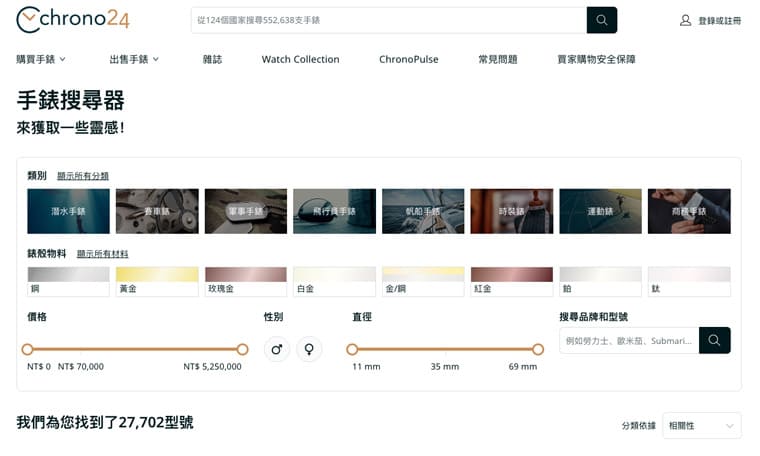Open the Watch Collection menu item
The width and height of the screenshot is (760, 456).
click(x=300, y=59)
